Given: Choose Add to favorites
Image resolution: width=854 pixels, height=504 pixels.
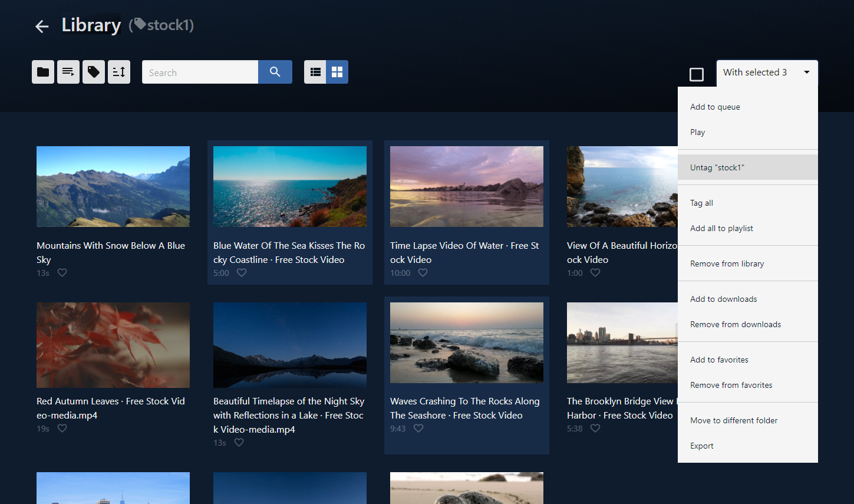Looking at the screenshot, I should click(x=748, y=360).
